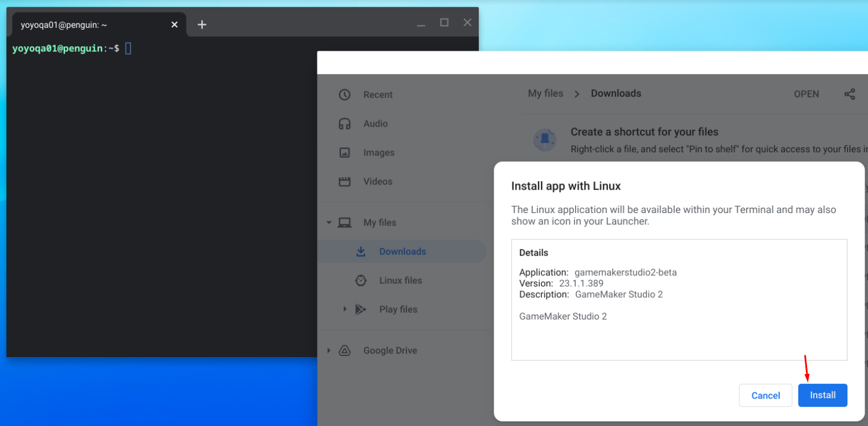Click the Videos clapperboard icon
Image resolution: width=868 pixels, height=426 pixels.
click(345, 182)
